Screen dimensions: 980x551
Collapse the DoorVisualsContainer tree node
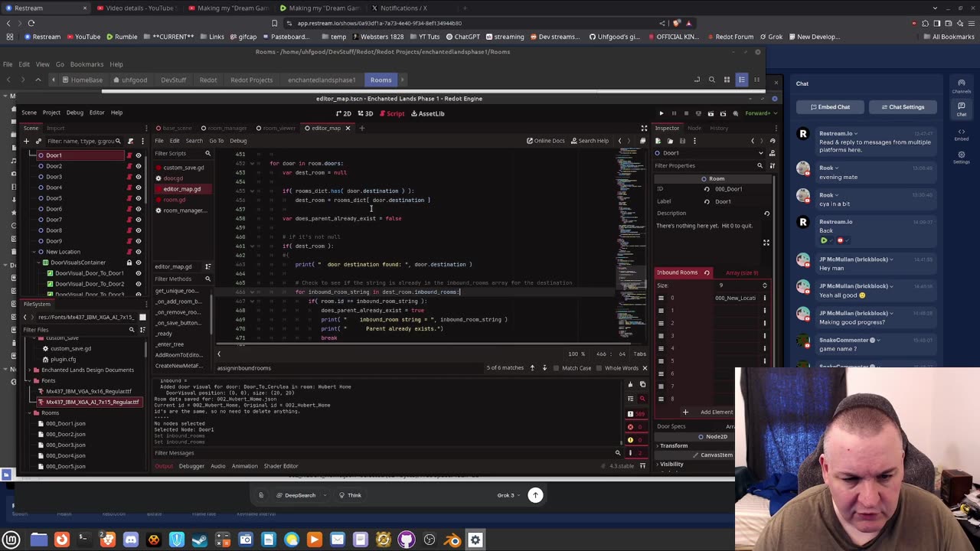click(38, 262)
